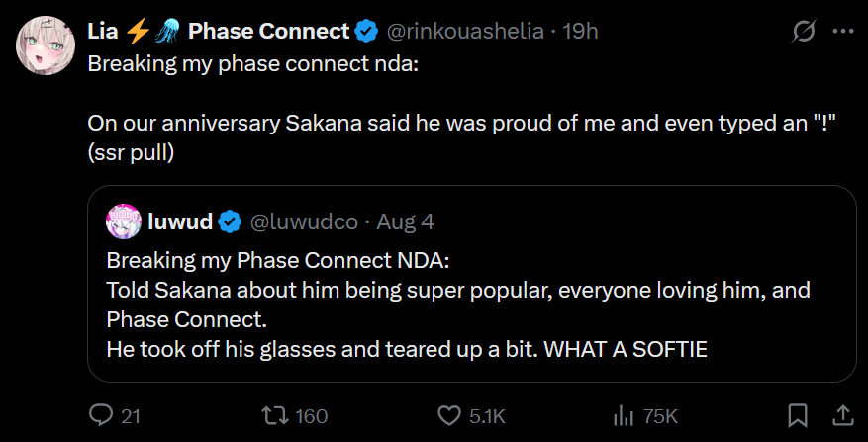
Task: Click the Grok icon beside the timestamp
Action: coord(804,32)
